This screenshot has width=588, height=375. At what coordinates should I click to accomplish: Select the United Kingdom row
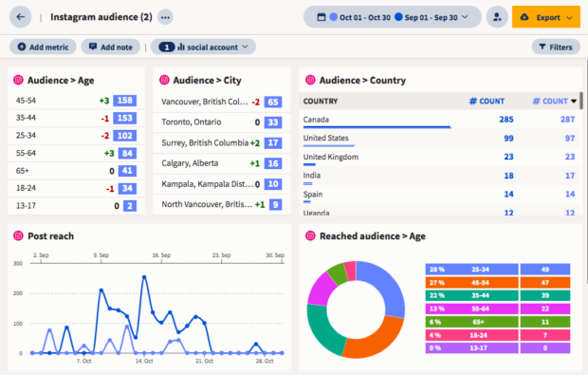pos(439,157)
